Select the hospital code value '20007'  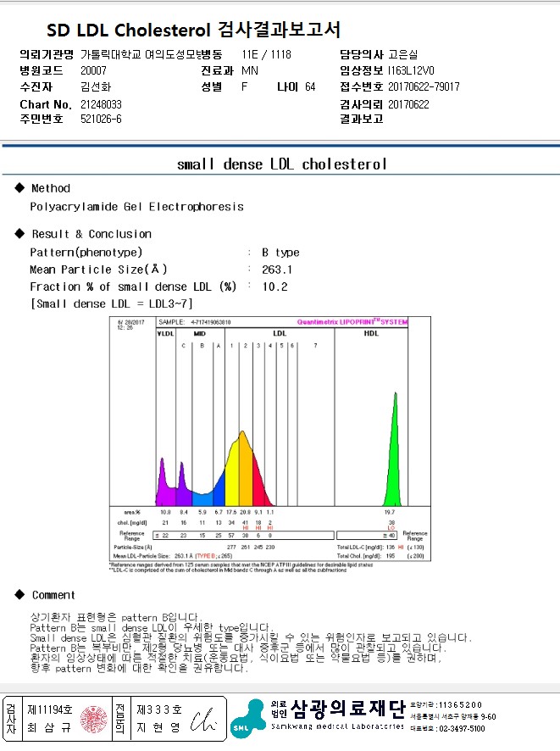coord(93,70)
